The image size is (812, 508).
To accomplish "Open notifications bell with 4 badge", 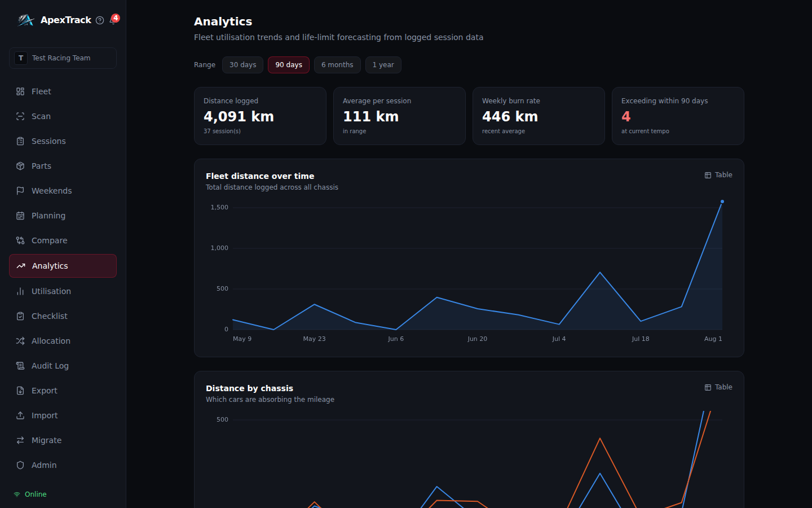I will pos(114,20).
